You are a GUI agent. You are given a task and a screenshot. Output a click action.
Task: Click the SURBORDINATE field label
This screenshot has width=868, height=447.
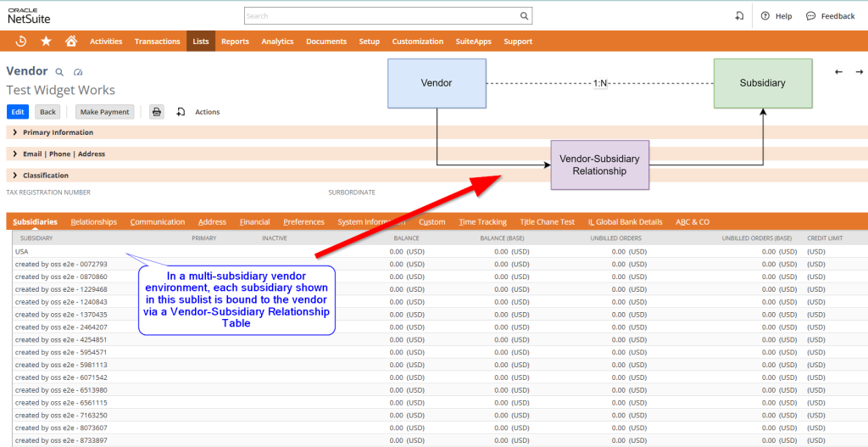click(x=352, y=193)
